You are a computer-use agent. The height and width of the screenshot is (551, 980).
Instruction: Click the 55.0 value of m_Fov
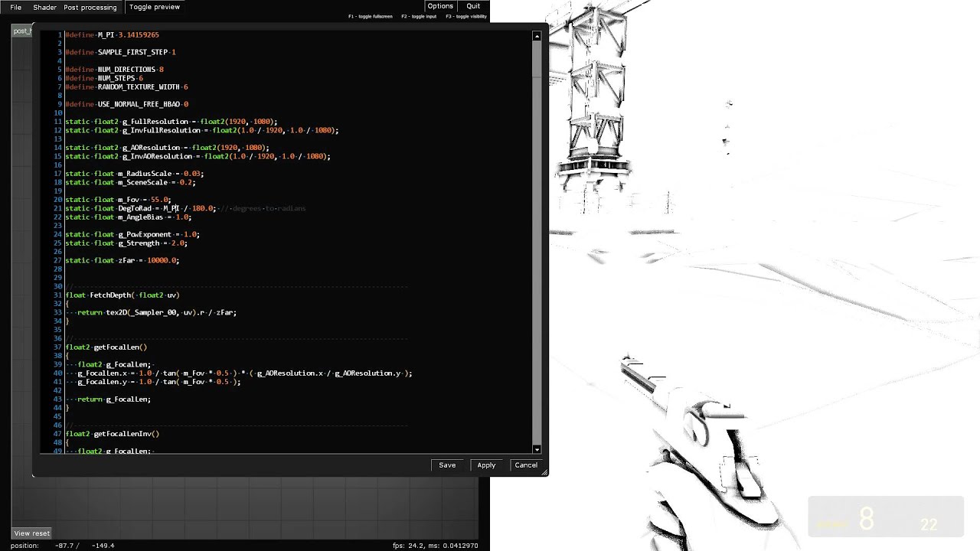click(158, 200)
